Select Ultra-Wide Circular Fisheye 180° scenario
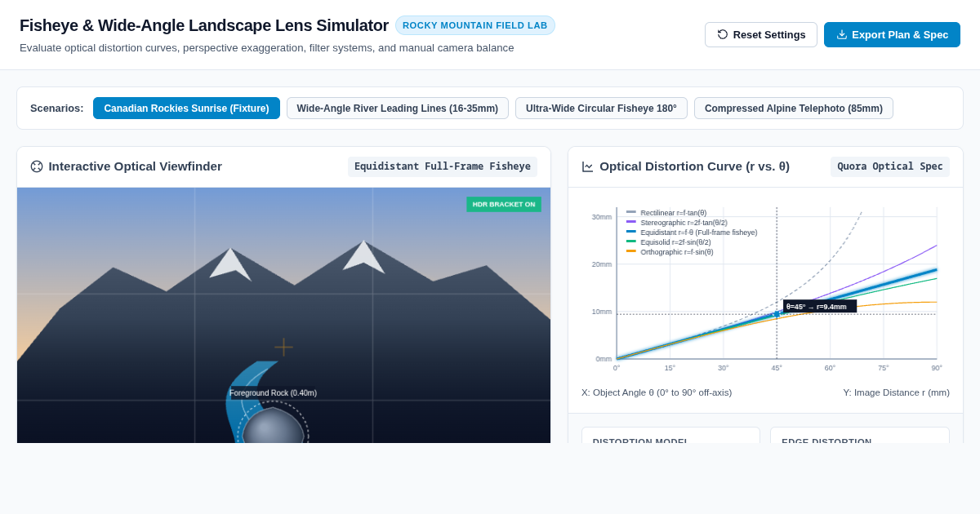This screenshot has height=514, width=980. 601,109
